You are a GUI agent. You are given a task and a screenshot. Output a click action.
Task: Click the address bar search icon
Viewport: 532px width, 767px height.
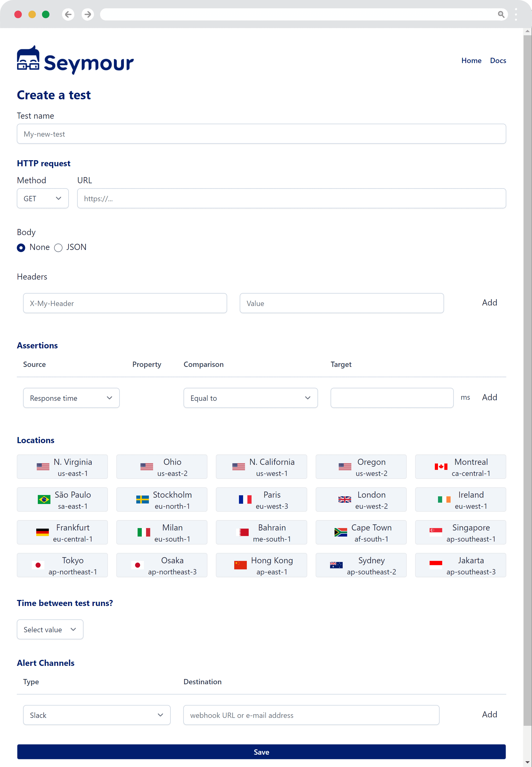501,14
